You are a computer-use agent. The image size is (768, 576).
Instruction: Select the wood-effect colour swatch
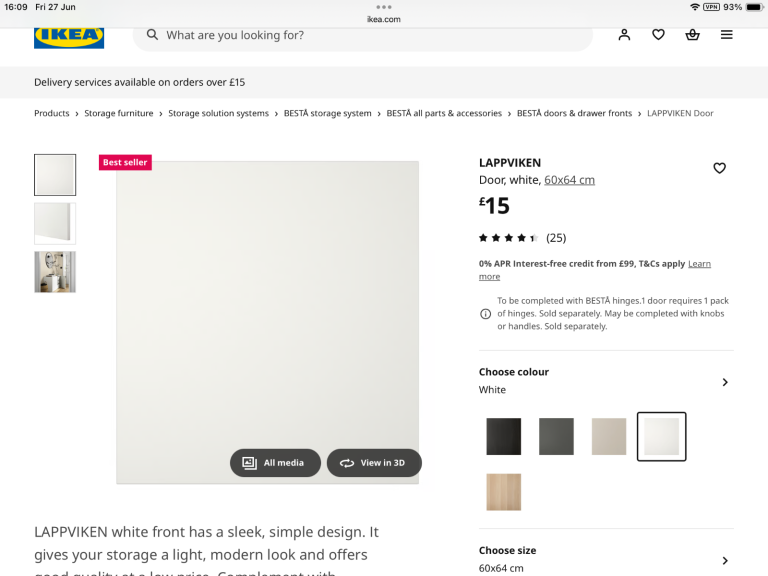pyautogui.click(x=504, y=492)
